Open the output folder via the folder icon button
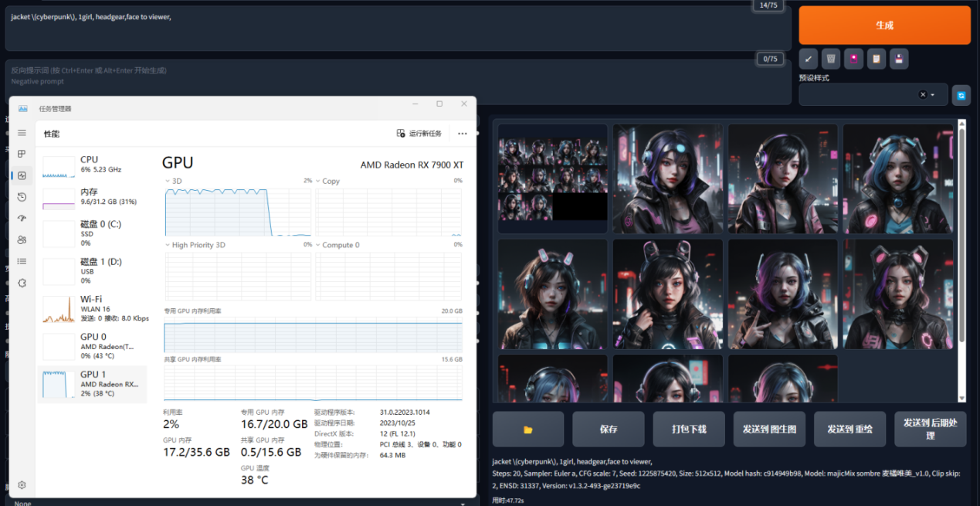This screenshot has height=506, width=980. (528, 429)
